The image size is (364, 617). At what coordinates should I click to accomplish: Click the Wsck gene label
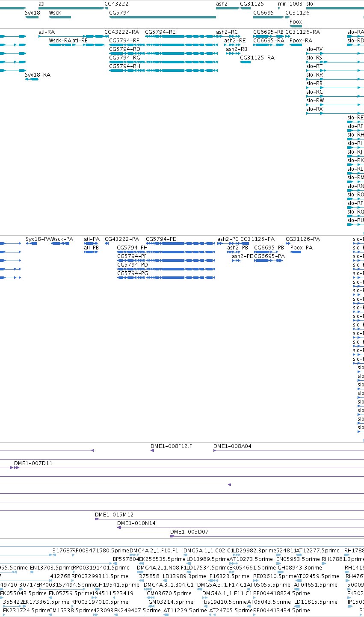(x=55, y=13)
